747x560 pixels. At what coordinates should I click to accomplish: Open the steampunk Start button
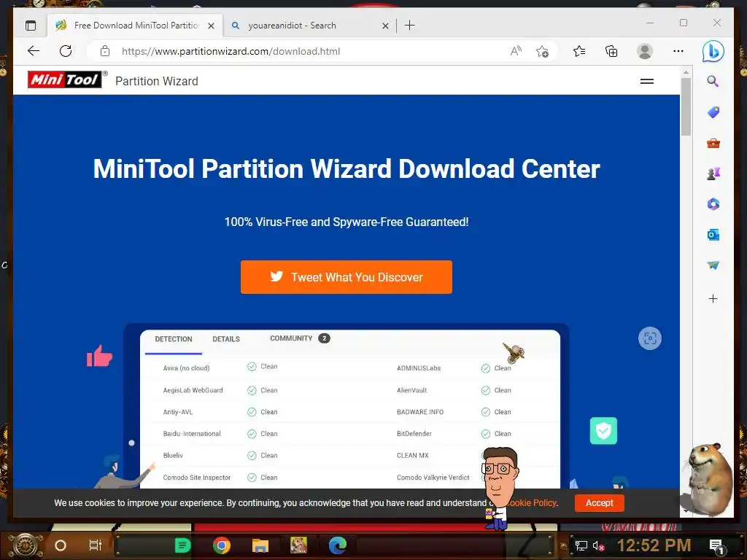[x=26, y=545]
